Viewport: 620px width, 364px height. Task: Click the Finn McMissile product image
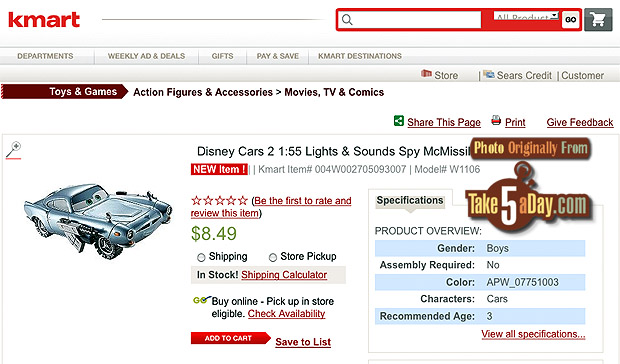click(x=98, y=220)
